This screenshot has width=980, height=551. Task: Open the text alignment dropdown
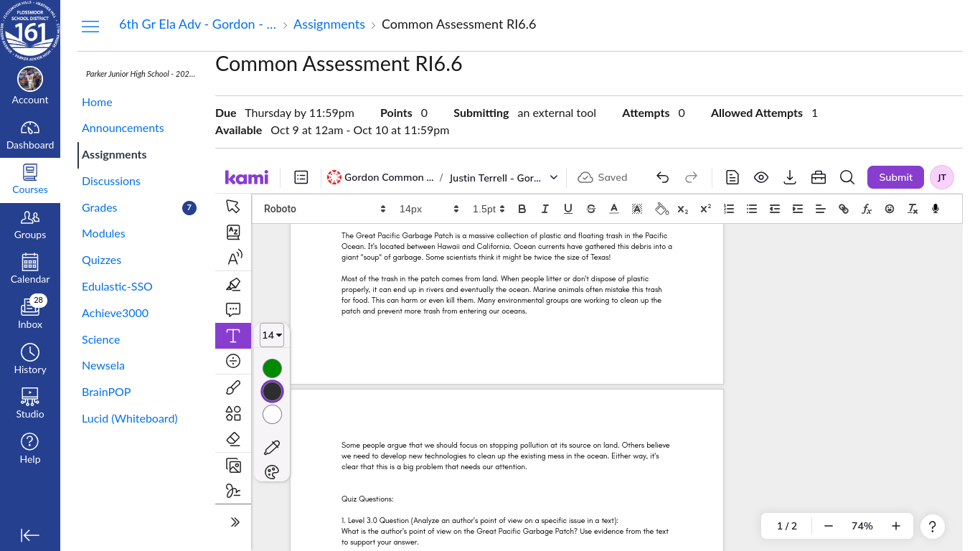(821, 209)
